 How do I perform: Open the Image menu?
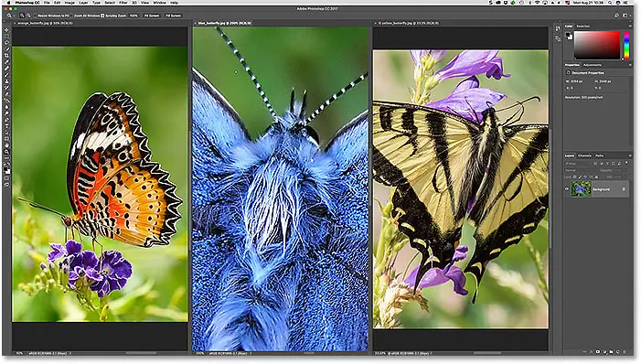point(69,3)
